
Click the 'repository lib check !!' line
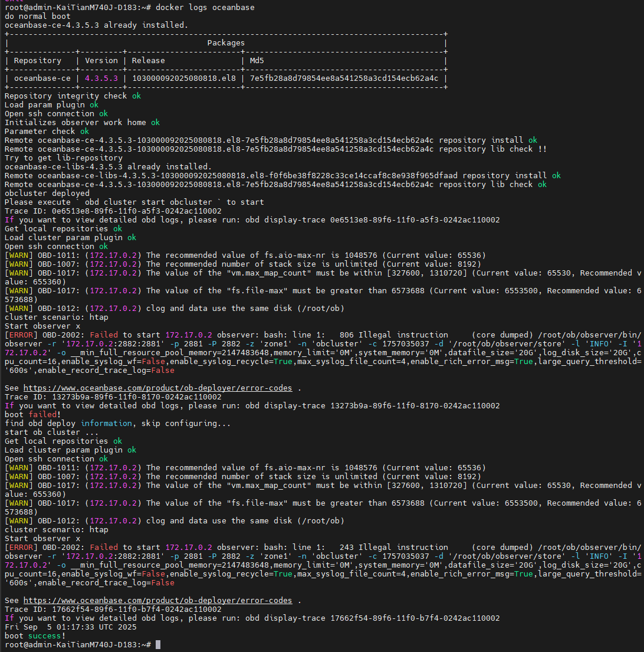pos(275,149)
